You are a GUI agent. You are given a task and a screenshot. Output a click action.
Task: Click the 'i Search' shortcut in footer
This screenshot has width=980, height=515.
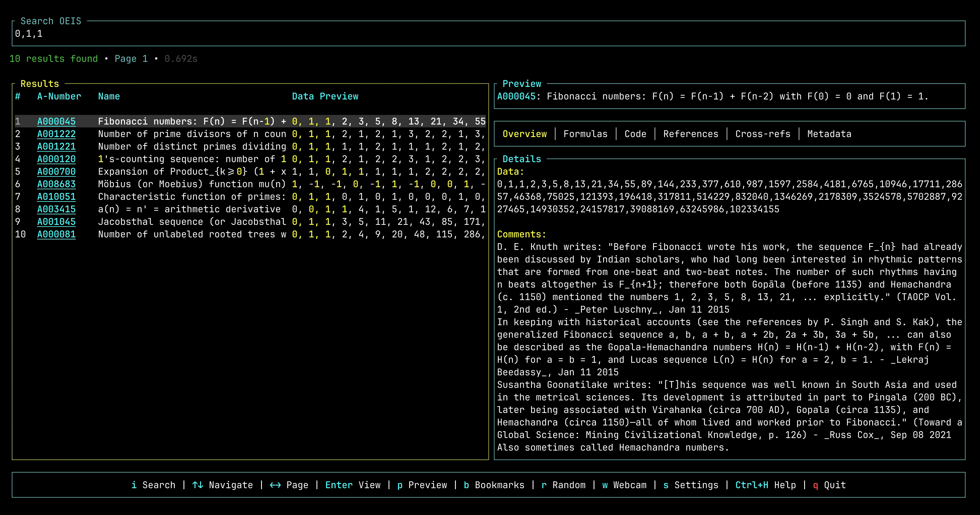click(153, 485)
